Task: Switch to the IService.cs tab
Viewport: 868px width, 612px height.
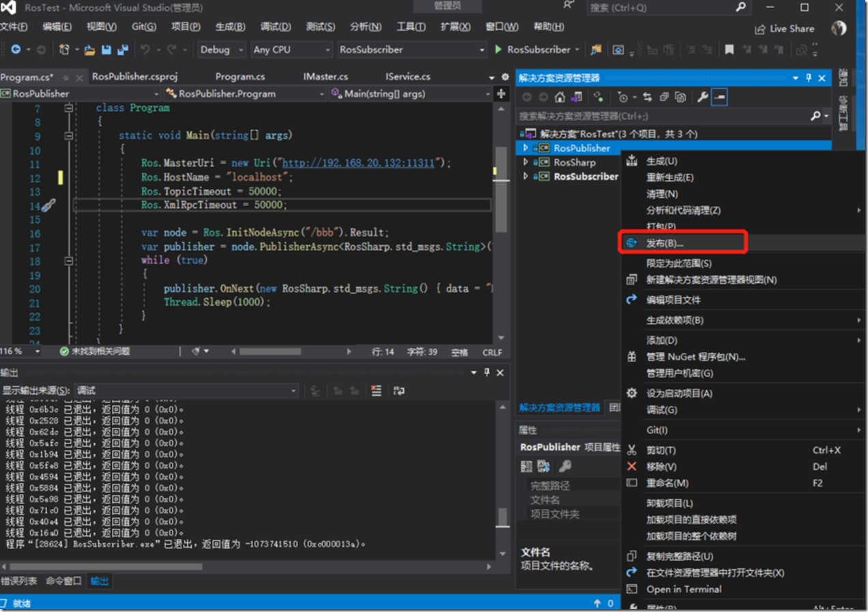Action: pos(408,76)
